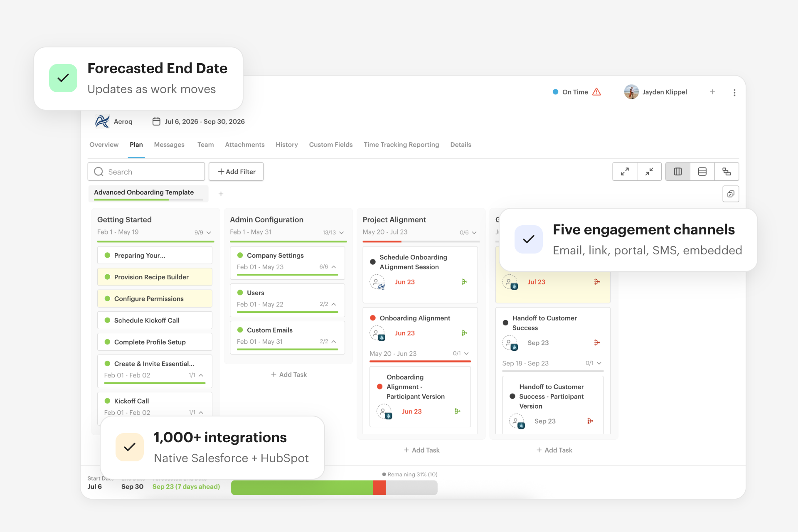Switch to the list rows view icon
Screen dimensions: 798x532
pos(702,172)
